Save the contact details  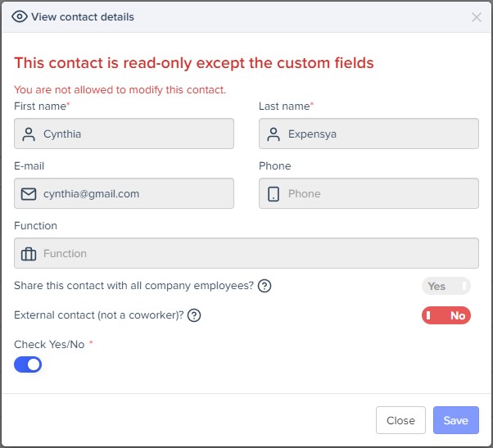pyautogui.click(x=455, y=420)
